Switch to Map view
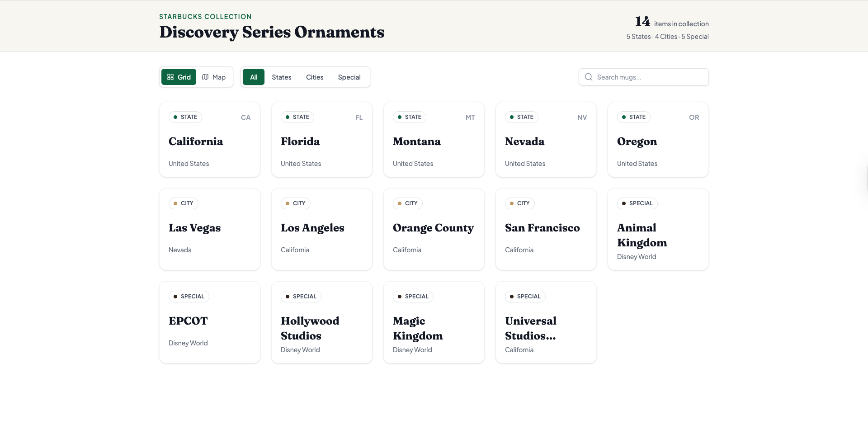Image resolution: width=868 pixels, height=434 pixels. [x=214, y=77]
